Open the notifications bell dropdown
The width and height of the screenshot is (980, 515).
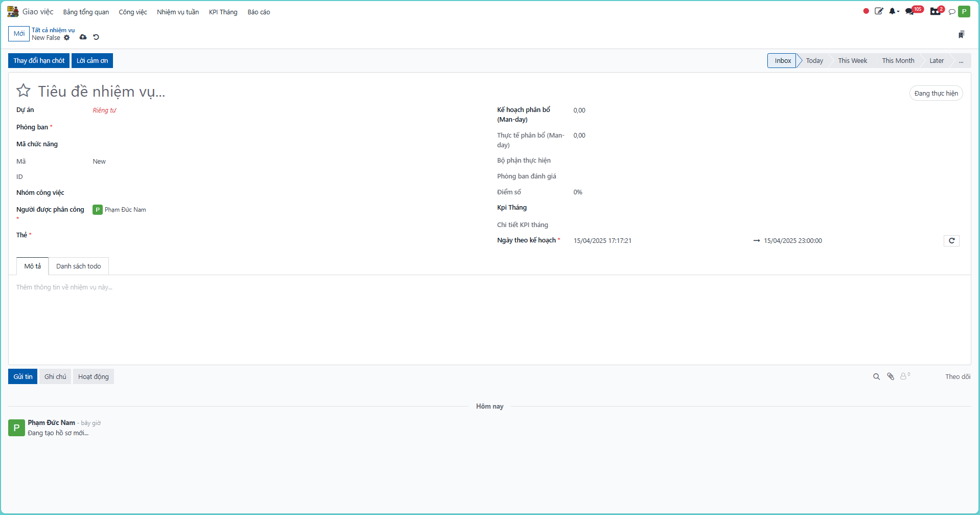click(x=894, y=11)
